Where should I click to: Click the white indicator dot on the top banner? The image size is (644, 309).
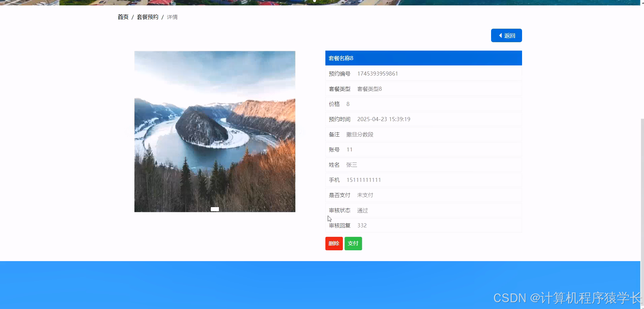coord(314,1)
